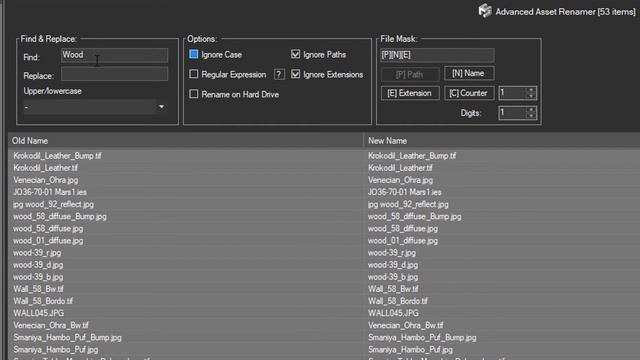Viewport: 640px width, 360px height.
Task: Click wood_58_diffuse_Bump.jpg in New Name column
Action: point(414,216)
